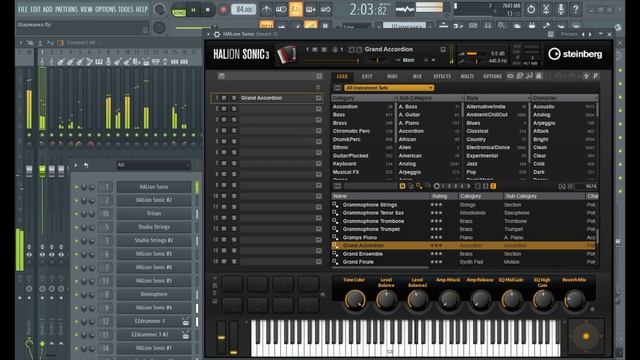Adjust the Reverb Mix knob
Viewport: 640px width, 360px height.
coord(574,300)
